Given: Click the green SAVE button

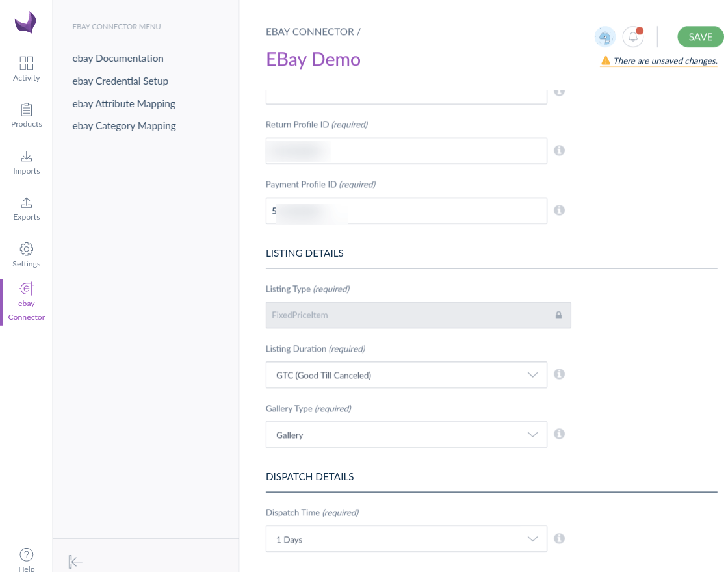Looking at the screenshot, I should [x=701, y=37].
